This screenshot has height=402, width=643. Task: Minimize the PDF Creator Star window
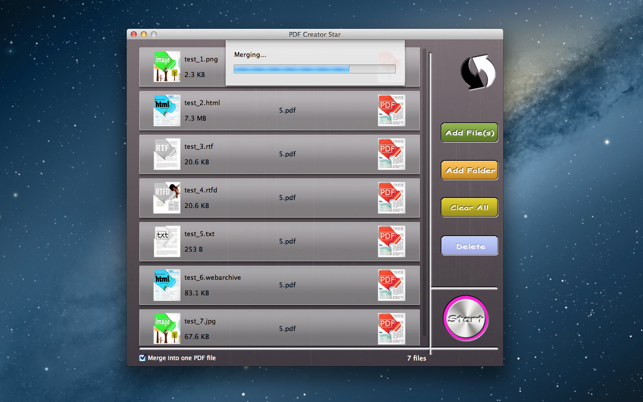click(x=144, y=34)
